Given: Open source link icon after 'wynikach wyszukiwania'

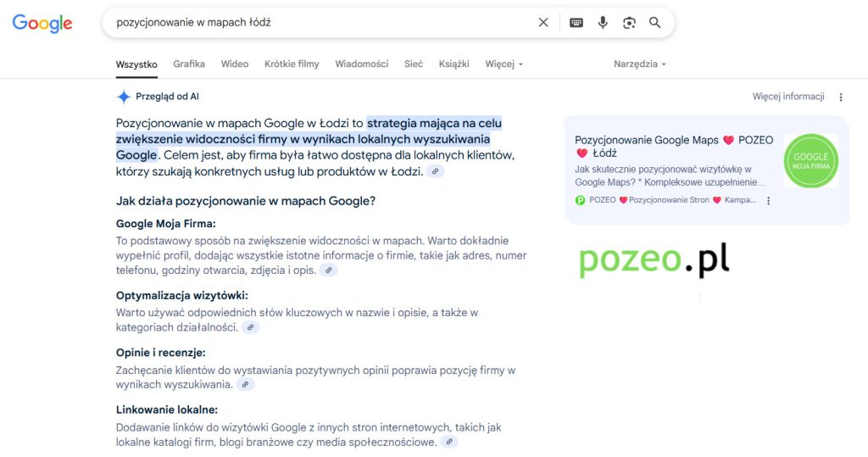Looking at the screenshot, I should (245, 384).
